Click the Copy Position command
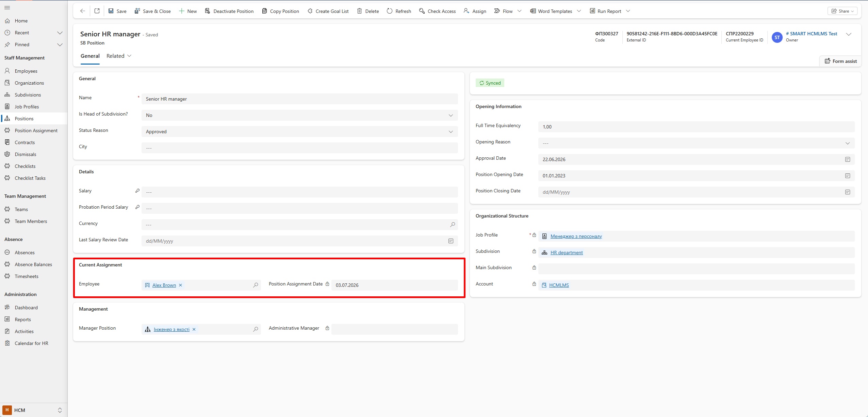This screenshot has height=417, width=868. coord(280,11)
